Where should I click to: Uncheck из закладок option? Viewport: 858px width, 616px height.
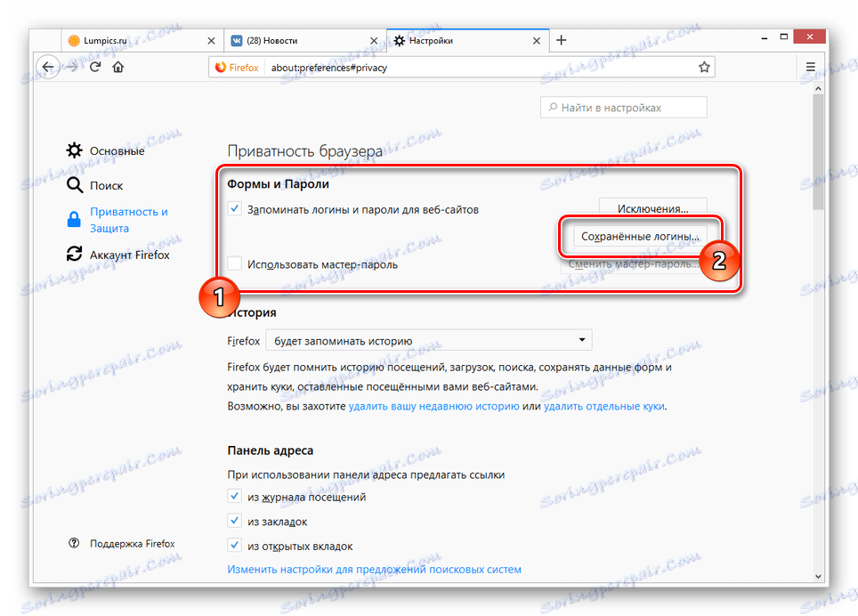coord(235,521)
